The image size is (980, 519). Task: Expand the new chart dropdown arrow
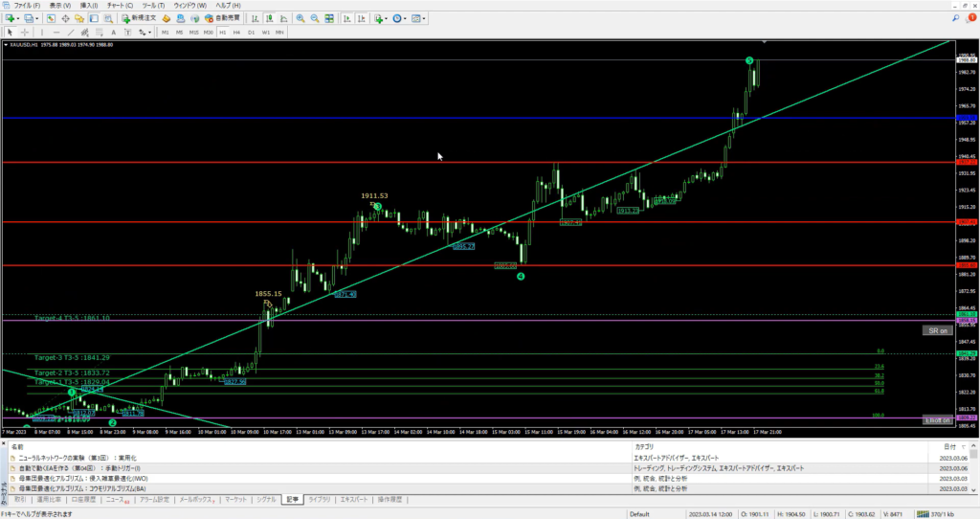20,18
